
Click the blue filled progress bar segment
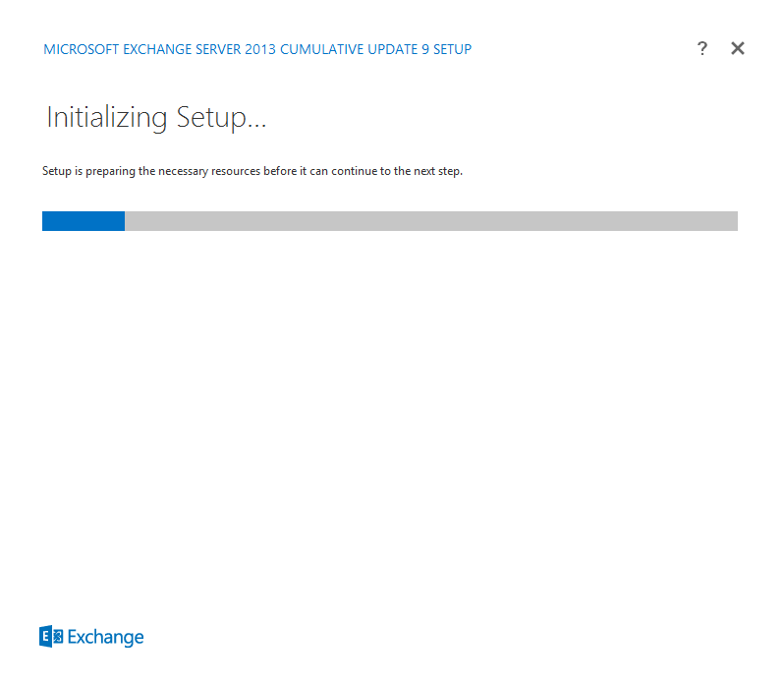tap(84, 221)
